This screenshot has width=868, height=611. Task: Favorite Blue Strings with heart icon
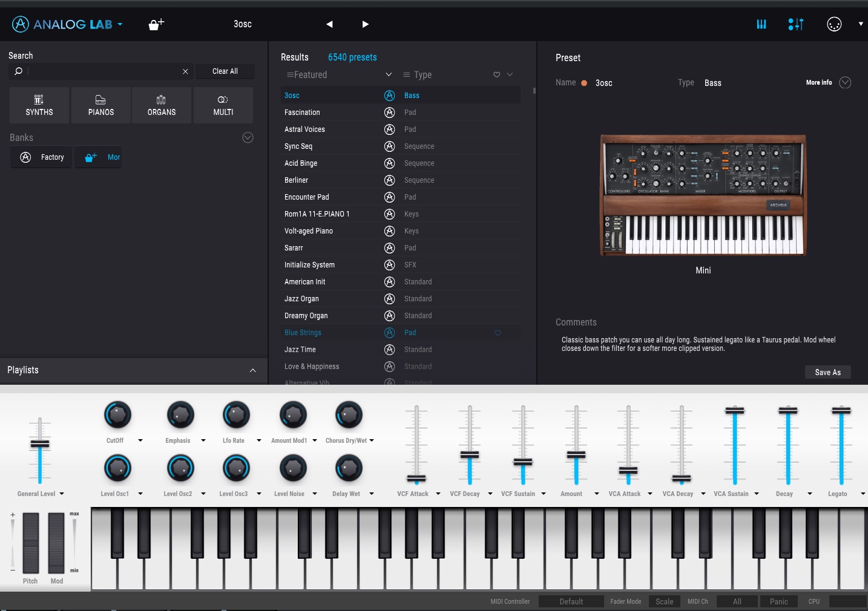point(498,333)
